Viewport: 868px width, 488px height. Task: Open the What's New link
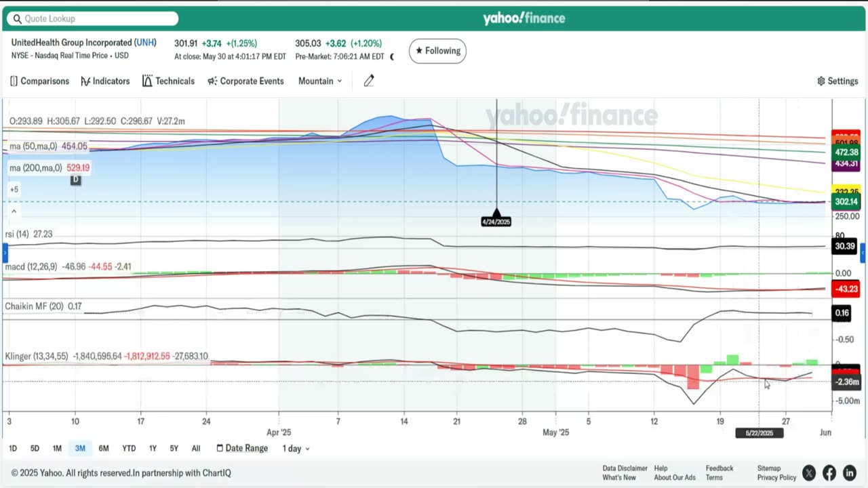click(619, 478)
